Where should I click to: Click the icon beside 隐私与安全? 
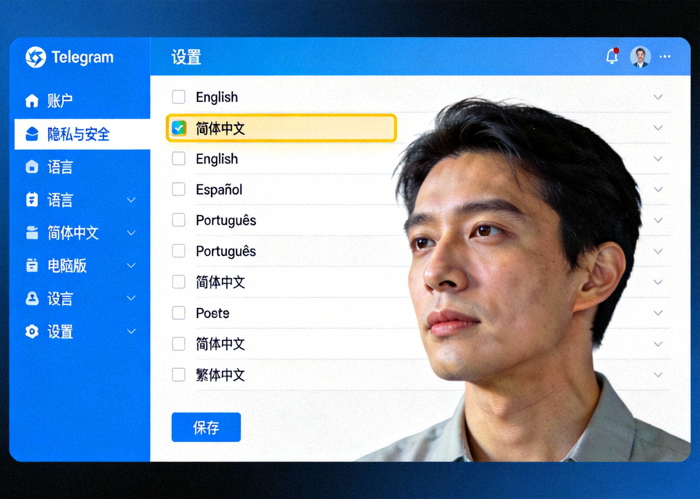coord(32,134)
